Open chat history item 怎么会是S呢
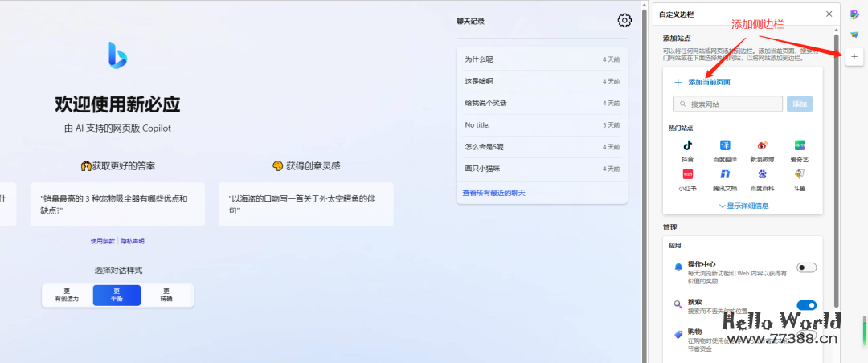 pos(542,147)
